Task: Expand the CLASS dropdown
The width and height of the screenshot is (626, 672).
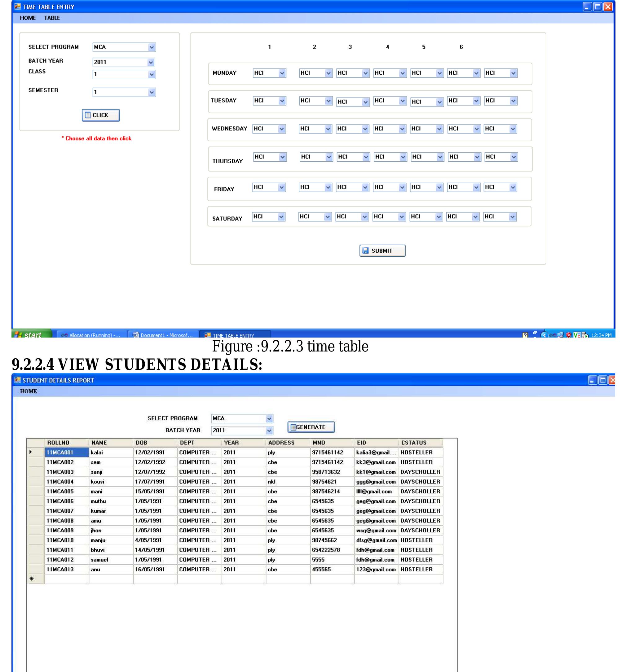Action: pyautogui.click(x=152, y=74)
